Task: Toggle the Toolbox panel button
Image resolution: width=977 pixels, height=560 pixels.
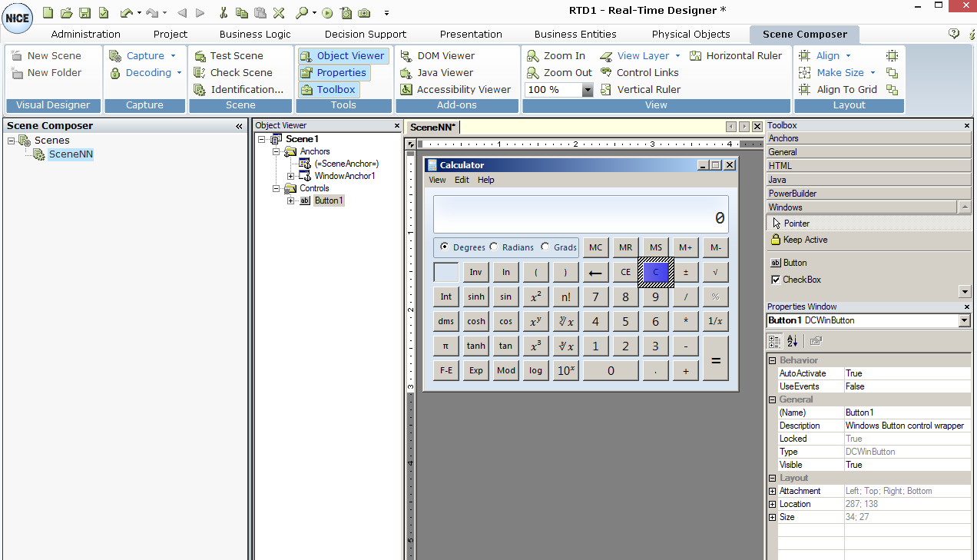Action: click(328, 90)
